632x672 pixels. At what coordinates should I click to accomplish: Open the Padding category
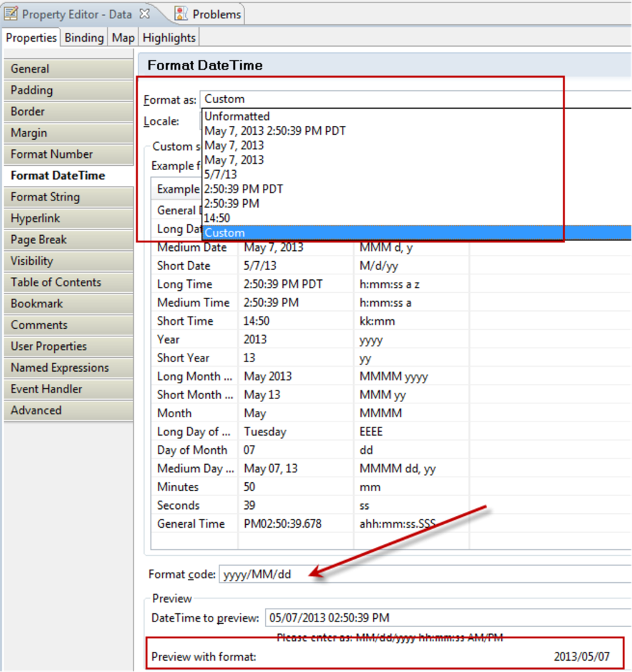click(68, 90)
